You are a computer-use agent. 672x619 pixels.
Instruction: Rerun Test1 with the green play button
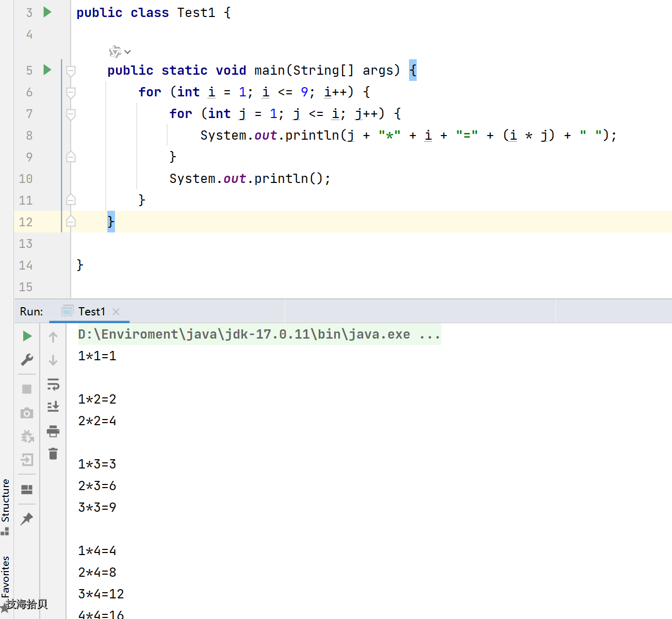tap(27, 337)
